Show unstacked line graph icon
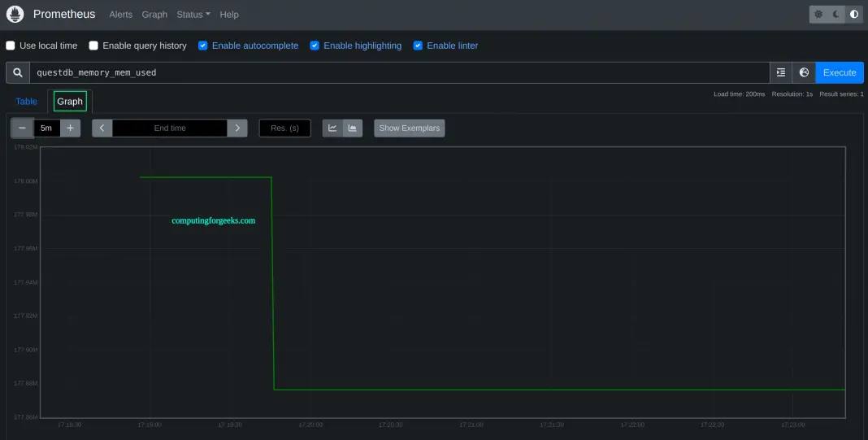Image resolution: width=868 pixels, height=440 pixels. coord(332,128)
